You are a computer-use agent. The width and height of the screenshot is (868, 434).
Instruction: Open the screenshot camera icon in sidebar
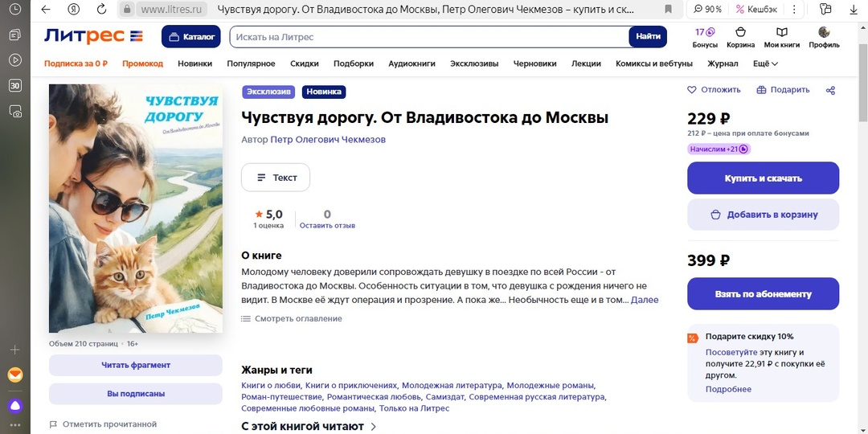click(x=15, y=111)
